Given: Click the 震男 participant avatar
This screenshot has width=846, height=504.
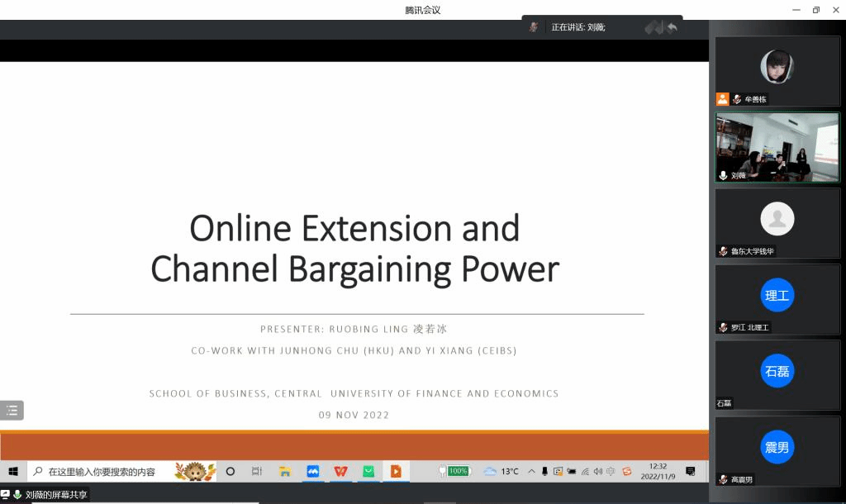Looking at the screenshot, I should coord(777,447).
